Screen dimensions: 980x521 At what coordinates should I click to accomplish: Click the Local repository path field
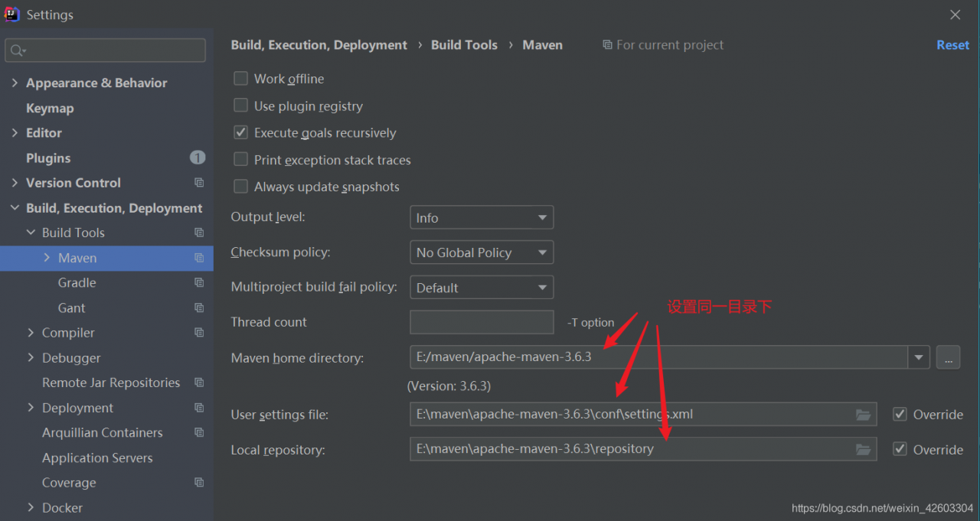(x=643, y=450)
